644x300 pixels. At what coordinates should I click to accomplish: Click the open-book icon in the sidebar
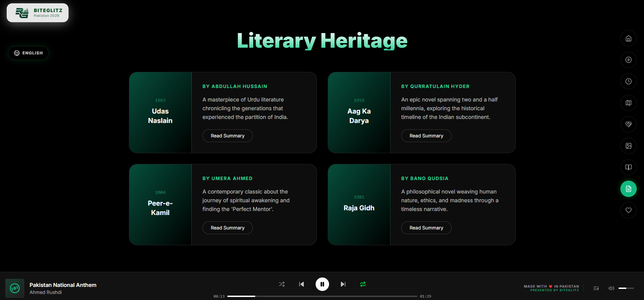[x=628, y=167]
